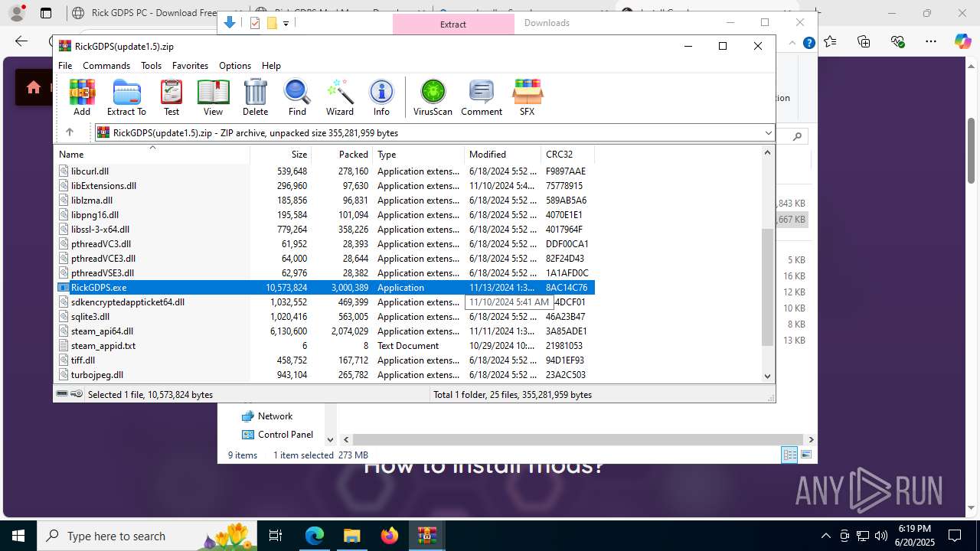Show hidden system tray icons
Screen dimensions: 980x551
pyautogui.click(x=825, y=536)
